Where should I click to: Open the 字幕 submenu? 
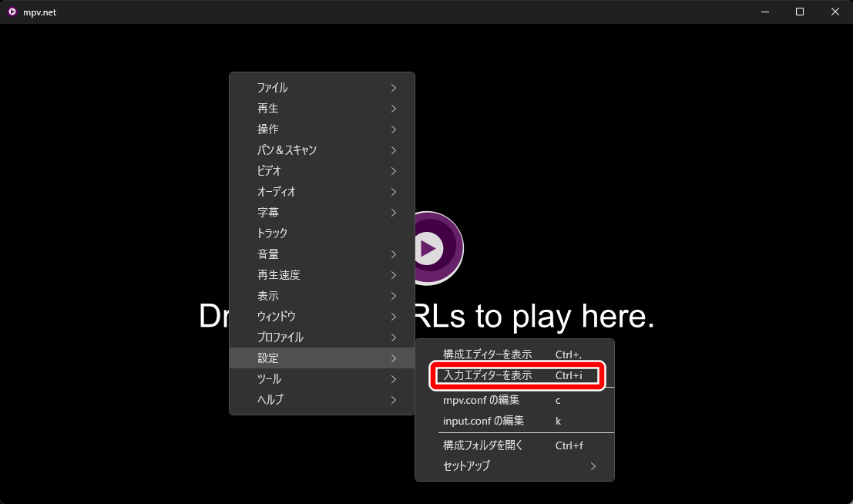click(322, 212)
